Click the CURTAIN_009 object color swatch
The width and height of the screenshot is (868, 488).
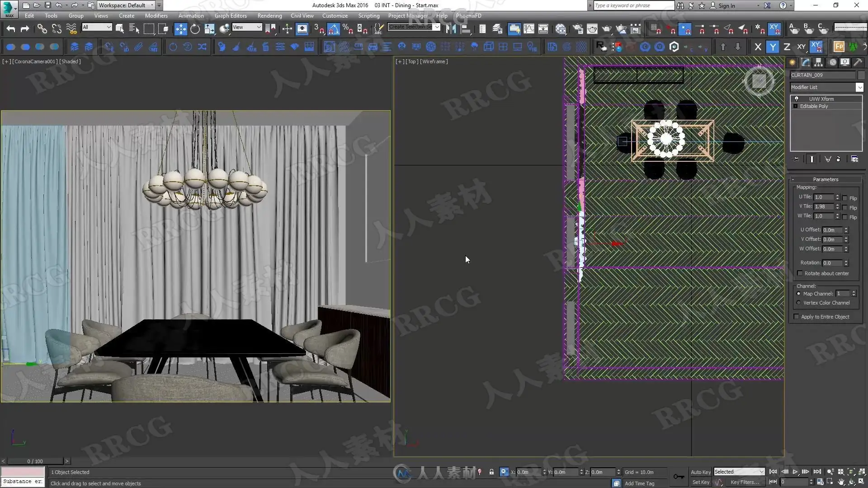click(x=861, y=75)
